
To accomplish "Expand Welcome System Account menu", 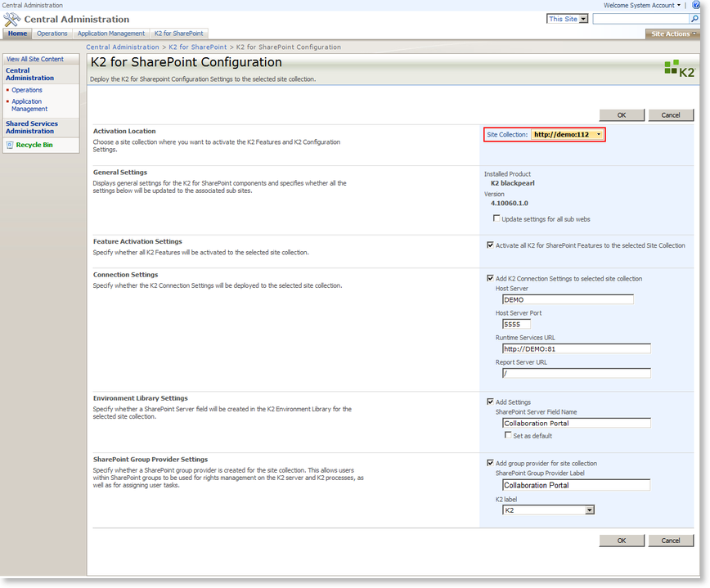I will (x=641, y=6).
